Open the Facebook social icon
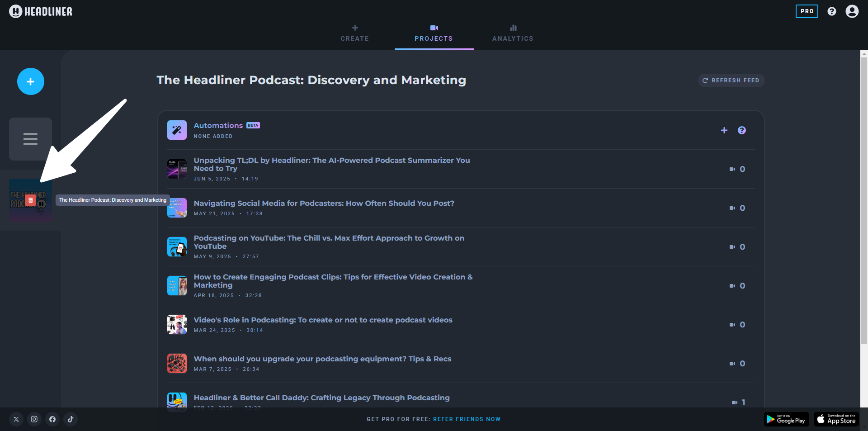 tap(52, 419)
